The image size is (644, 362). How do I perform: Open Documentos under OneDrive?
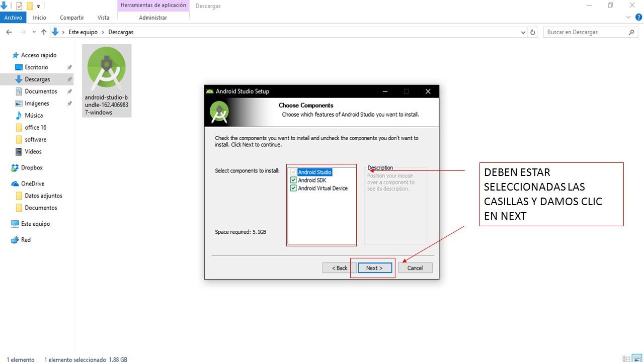point(41,208)
